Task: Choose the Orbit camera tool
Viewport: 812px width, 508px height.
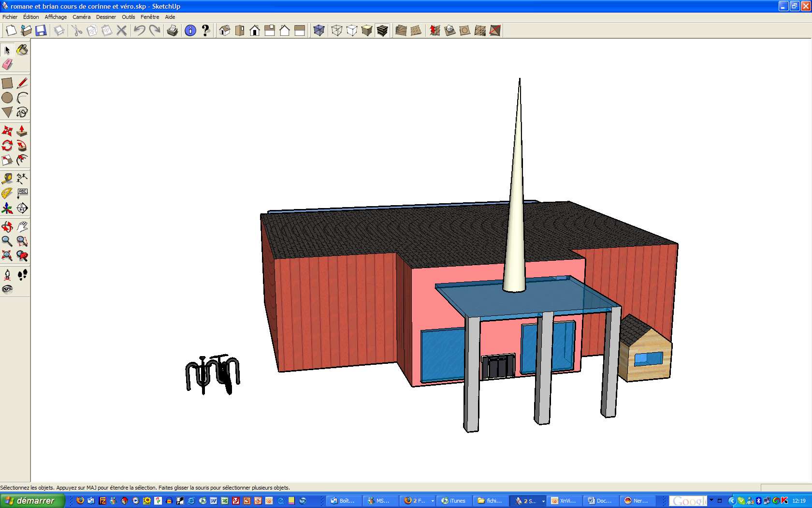Action: pos(7,227)
